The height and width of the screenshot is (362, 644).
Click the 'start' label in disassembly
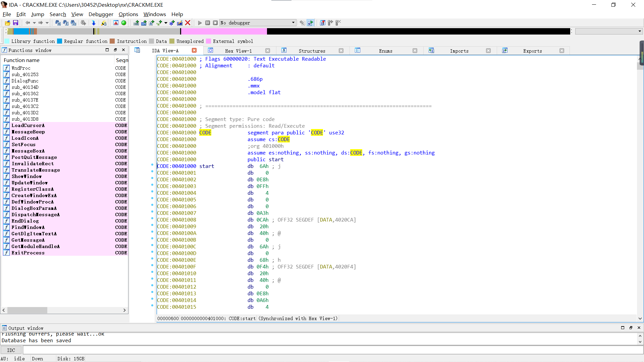(207, 166)
